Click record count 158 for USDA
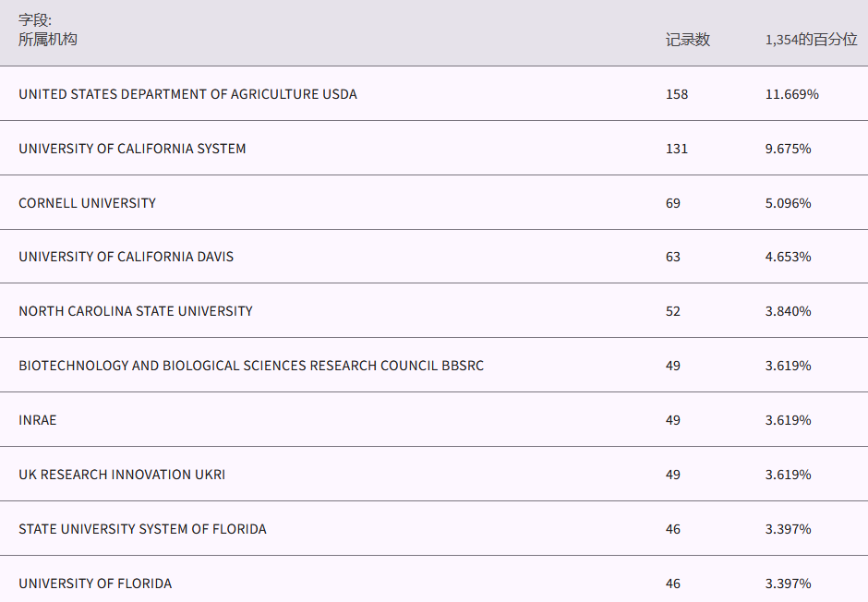Viewport: 868px width, 602px height. click(x=677, y=94)
